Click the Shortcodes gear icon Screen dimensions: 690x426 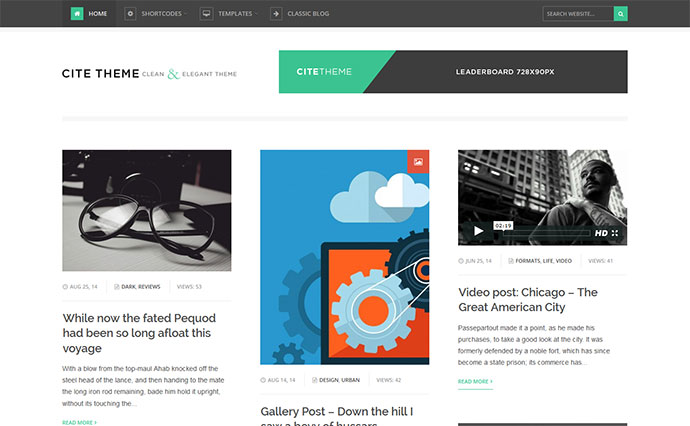pos(130,14)
